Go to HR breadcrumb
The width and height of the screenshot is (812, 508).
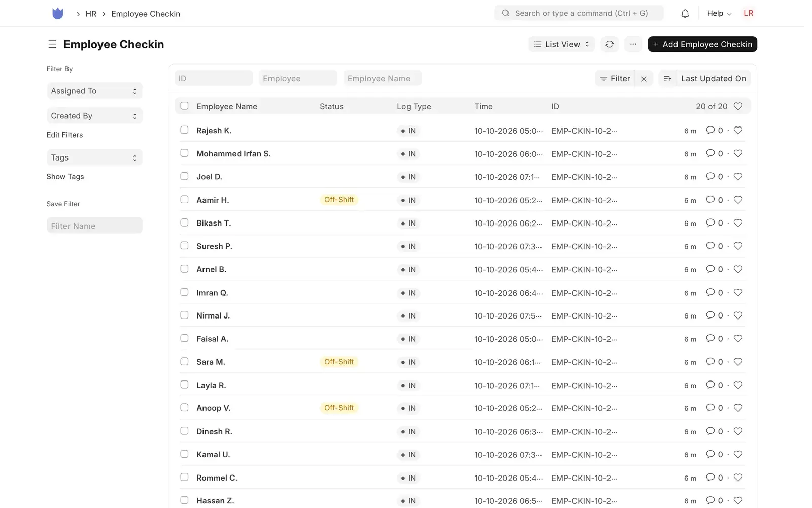point(91,14)
